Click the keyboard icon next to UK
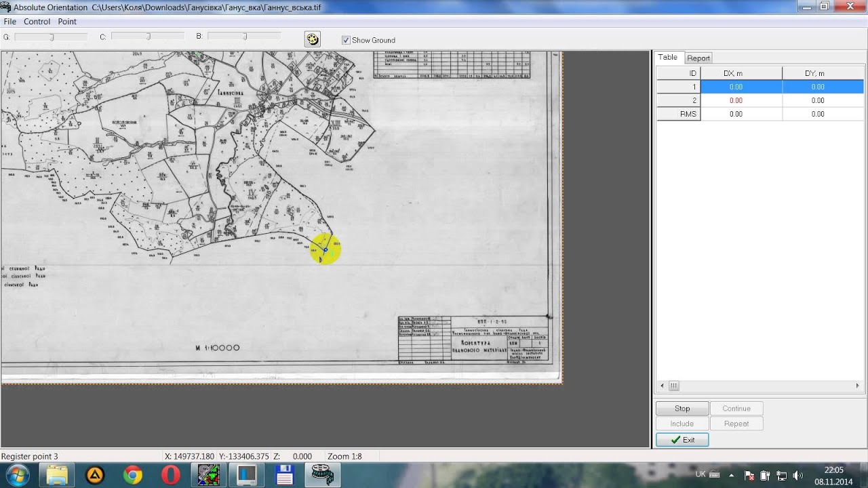The image size is (868, 488). tap(715, 476)
